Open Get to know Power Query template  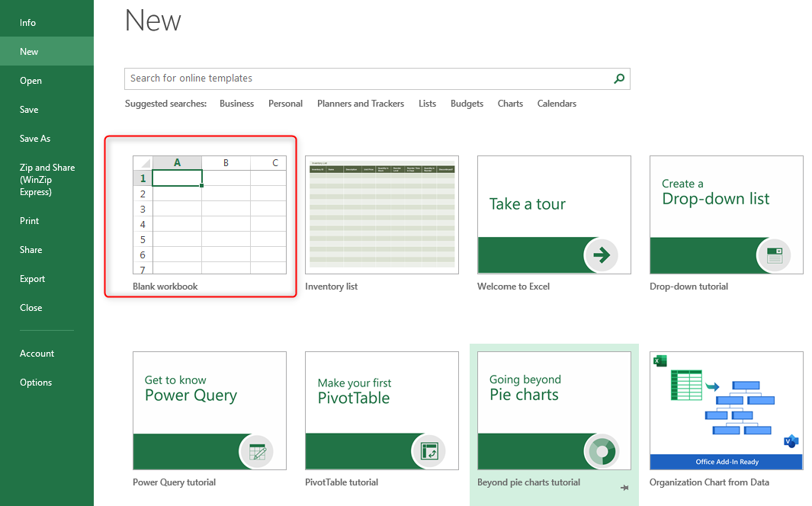pos(209,411)
